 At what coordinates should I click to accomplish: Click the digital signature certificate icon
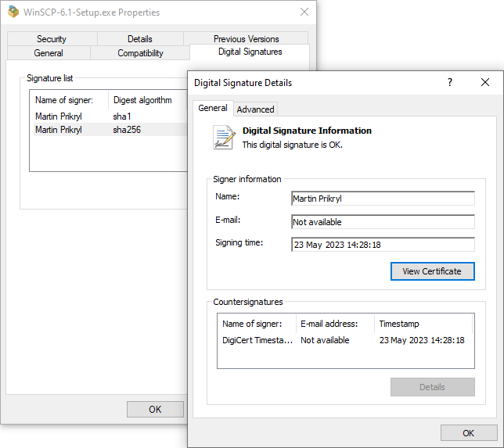pos(224,138)
